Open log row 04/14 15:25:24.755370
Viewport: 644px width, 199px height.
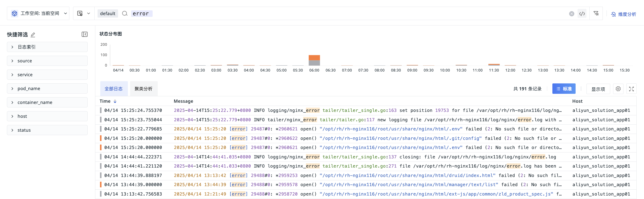366,110
